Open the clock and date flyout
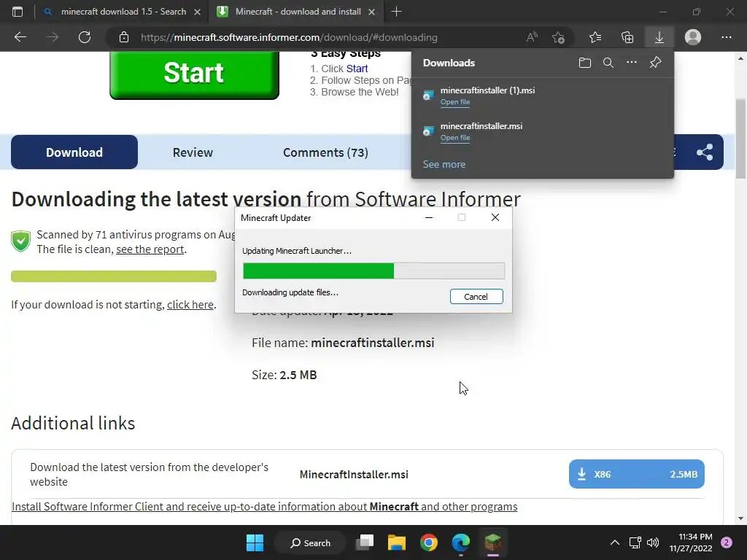The height and width of the screenshot is (560, 747). pyautogui.click(x=691, y=542)
